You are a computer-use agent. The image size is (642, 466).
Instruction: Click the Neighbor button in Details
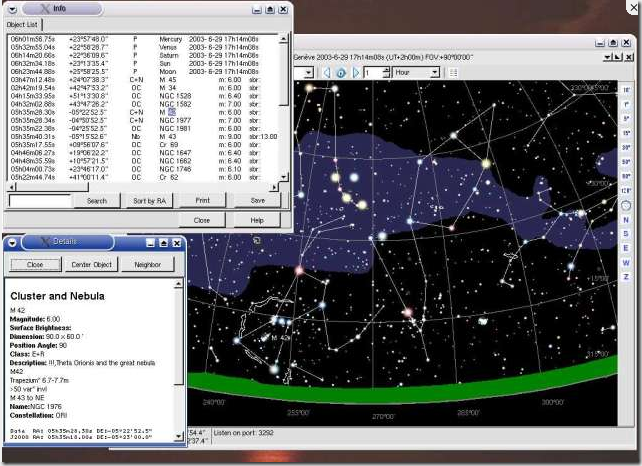[147, 265]
